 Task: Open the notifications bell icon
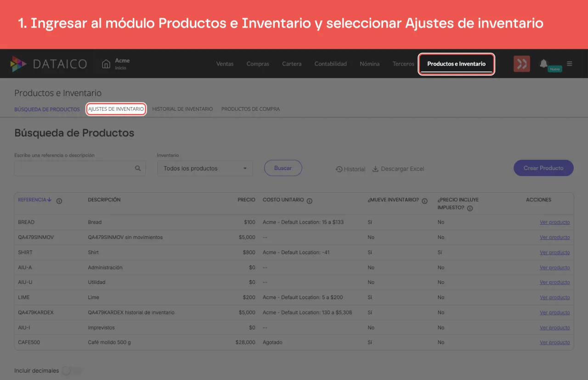[543, 63]
